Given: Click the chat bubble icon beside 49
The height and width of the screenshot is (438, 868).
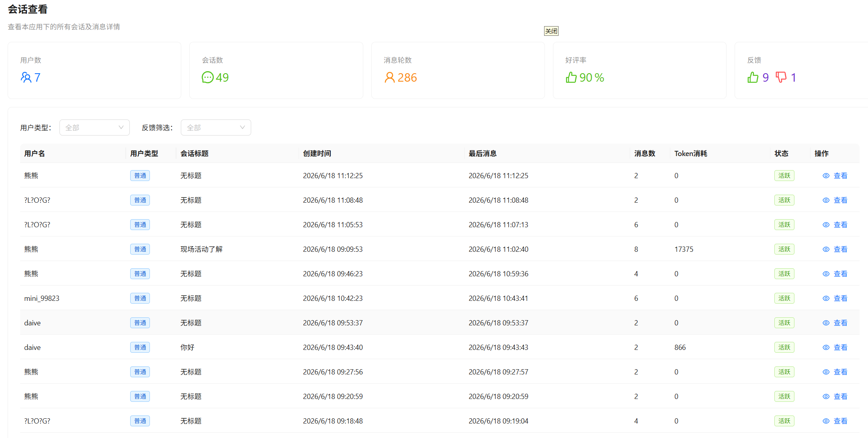Looking at the screenshot, I should tap(207, 77).
